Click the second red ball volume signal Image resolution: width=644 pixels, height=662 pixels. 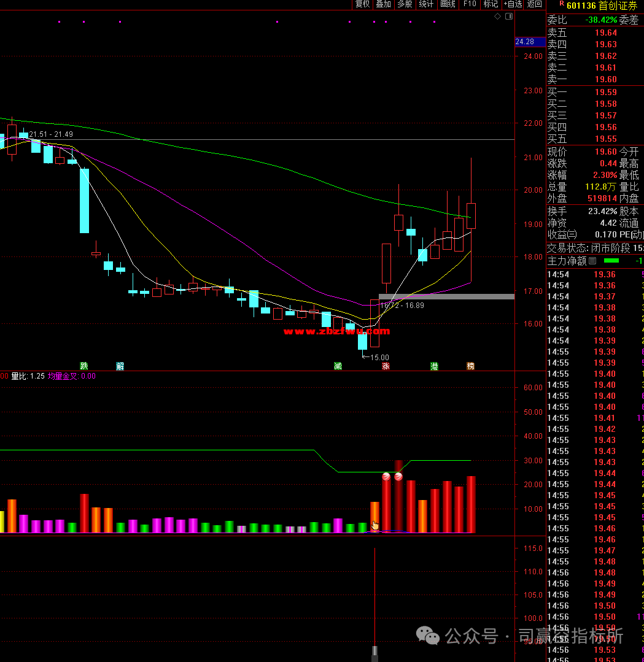398,477
